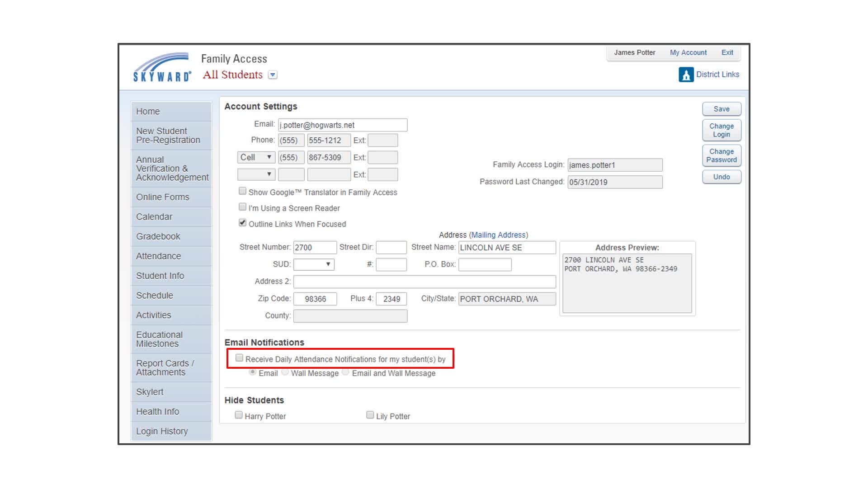This screenshot has width=868, height=488.
Task: Toggle Show Google Translator in Family Access
Action: (241, 191)
